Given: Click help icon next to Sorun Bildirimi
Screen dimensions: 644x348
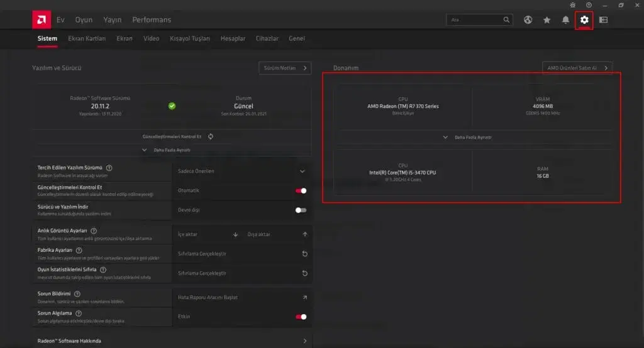Looking at the screenshot, I should pos(77,294).
